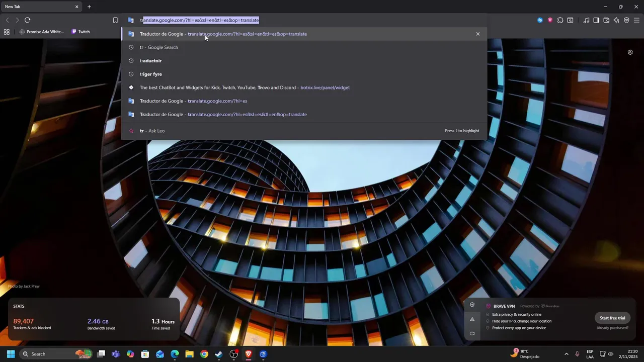Open Leo AI sparkle icon
644x362 pixels.
point(616,20)
